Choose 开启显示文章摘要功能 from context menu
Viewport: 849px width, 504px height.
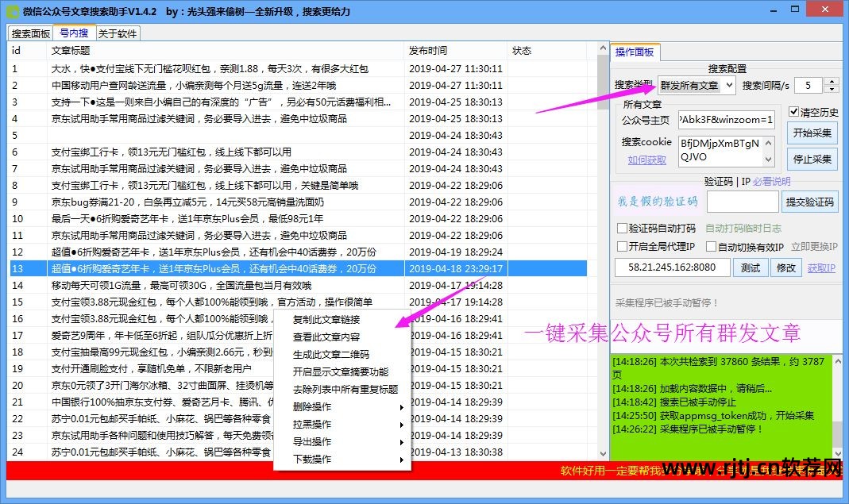coord(341,372)
